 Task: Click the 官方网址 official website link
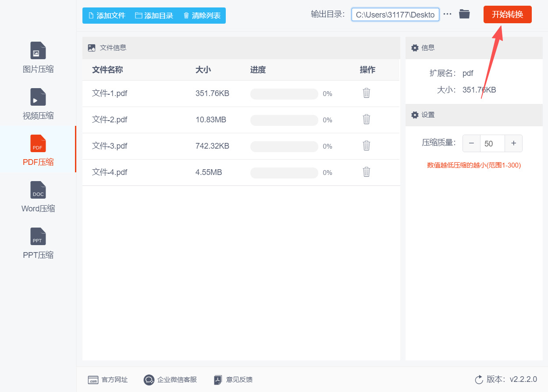click(x=108, y=380)
